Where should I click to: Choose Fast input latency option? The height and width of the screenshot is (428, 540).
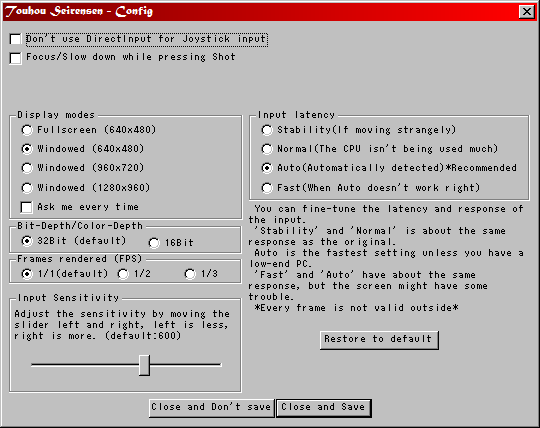(267, 188)
